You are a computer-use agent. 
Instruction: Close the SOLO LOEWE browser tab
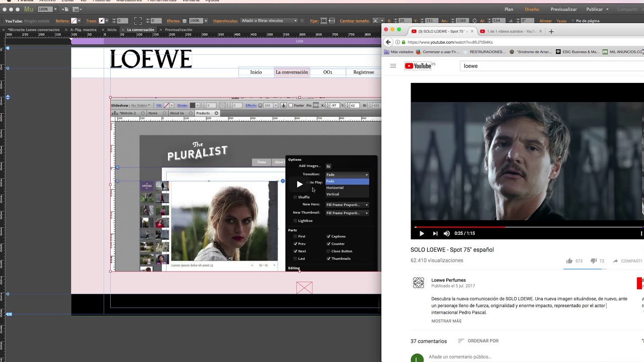(x=472, y=31)
